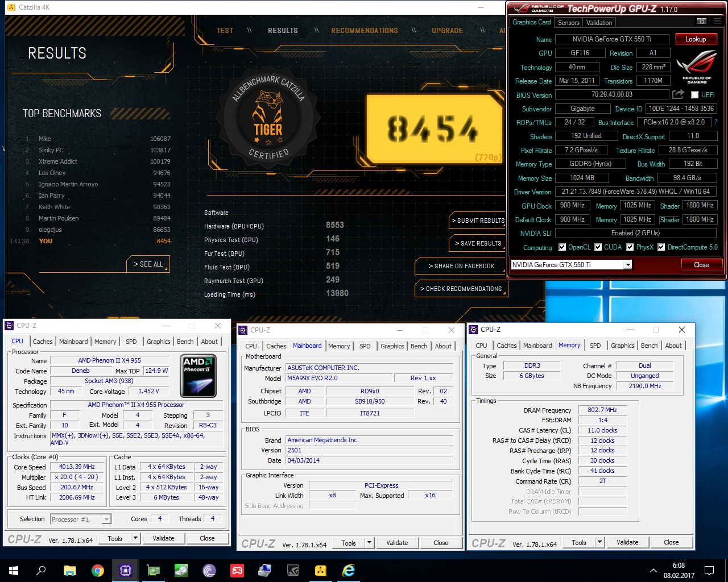The image size is (728, 582).
Task: Open Caches tab in left CPU-Z window
Action: point(43,342)
